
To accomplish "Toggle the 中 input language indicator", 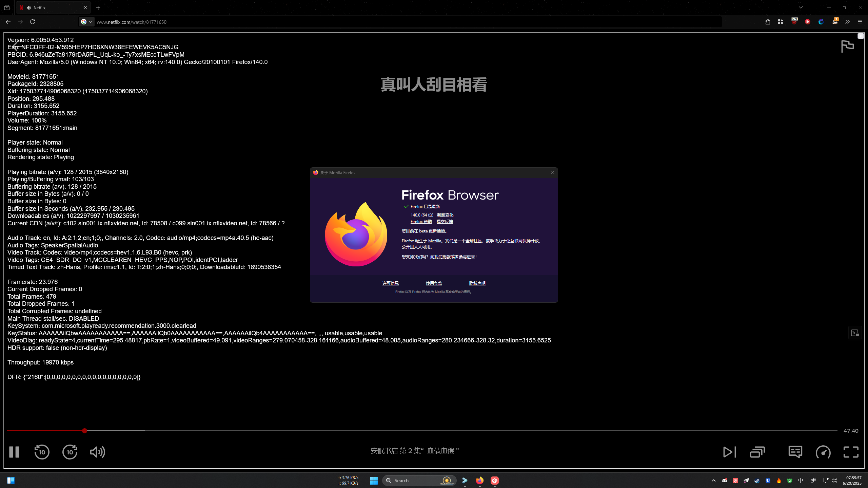I will tap(800, 481).
